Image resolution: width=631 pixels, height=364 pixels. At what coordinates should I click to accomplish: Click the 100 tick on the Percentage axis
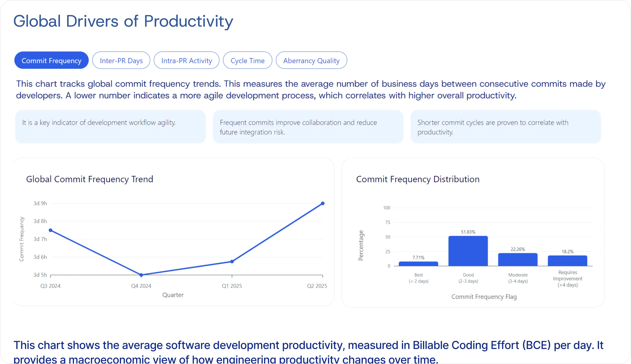coord(386,208)
